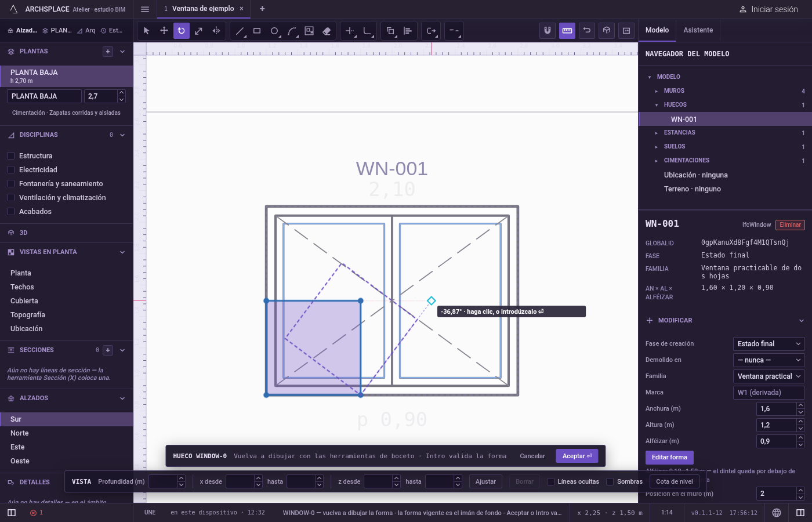Check Ventilación y climatización
812x522 pixels.
pos(10,197)
